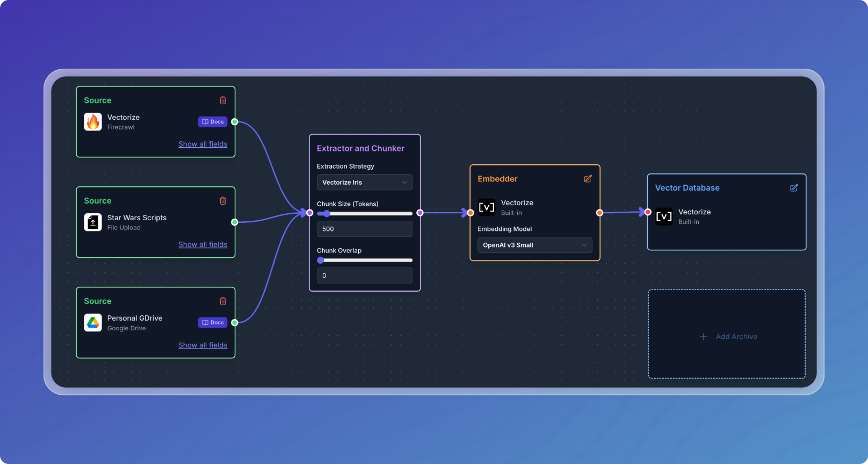The height and width of the screenshot is (464, 868).
Task: Click the Google Drive logo icon
Action: click(x=93, y=323)
